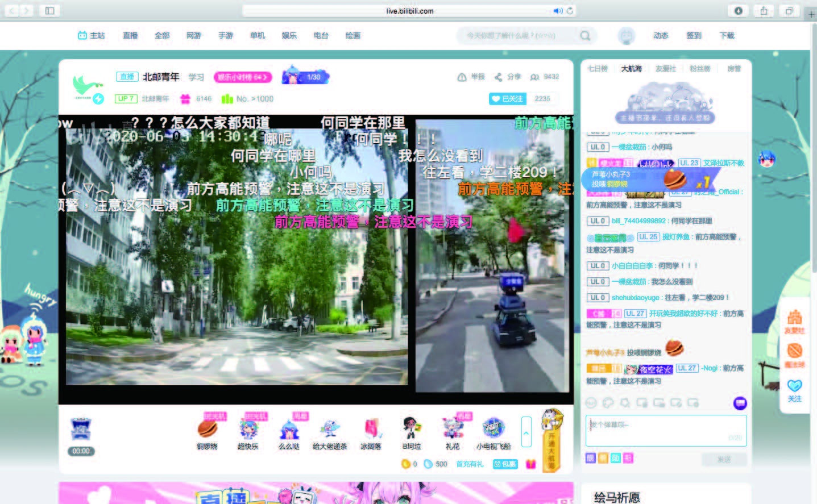The image size is (817, 504).
Task: Click the purple danmaku chat bubble button
Action: click(740, 403)
